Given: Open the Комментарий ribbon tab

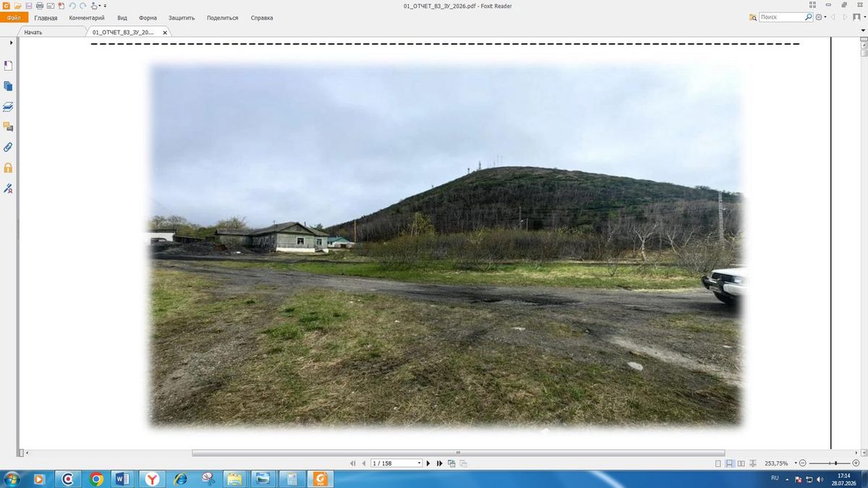Looking at the screenshot, I should pyautogui.click(x=87, y=17).
